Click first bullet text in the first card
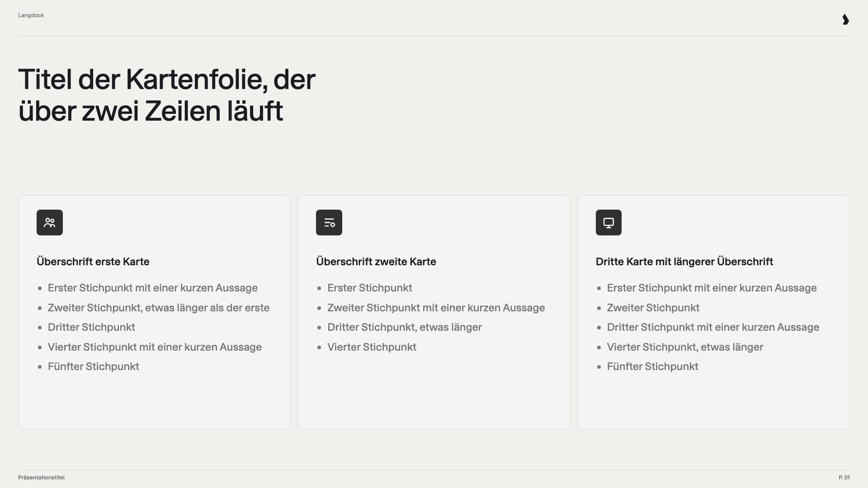The height and width of the screenshot is (488, 868). (152, 288)
